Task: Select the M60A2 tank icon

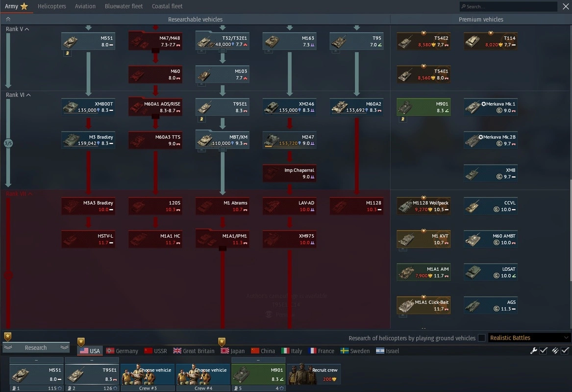Action: tap(356, 107)
